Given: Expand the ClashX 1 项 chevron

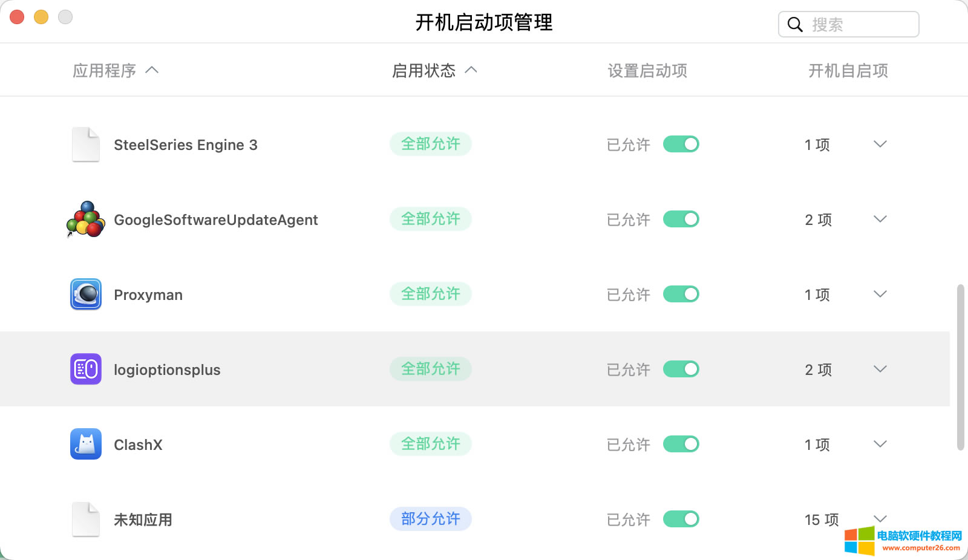Looking at the screenshot, I should tap(880, 444).
